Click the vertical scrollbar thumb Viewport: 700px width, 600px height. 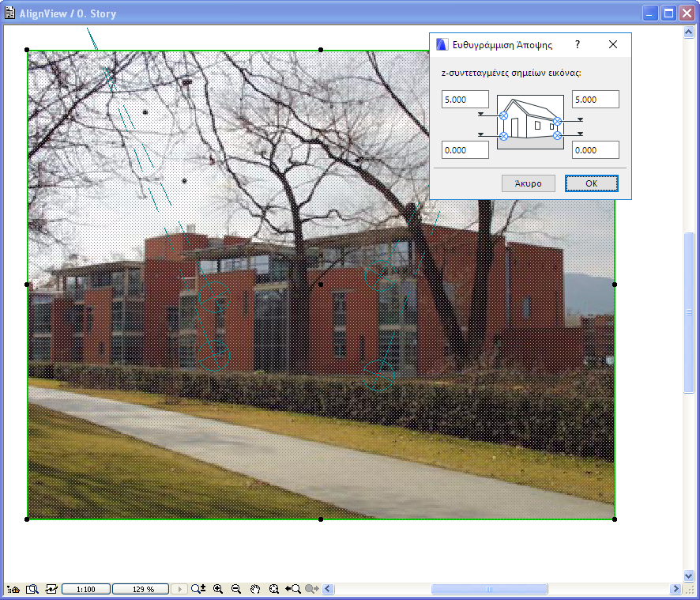click(x=689, y=313)
